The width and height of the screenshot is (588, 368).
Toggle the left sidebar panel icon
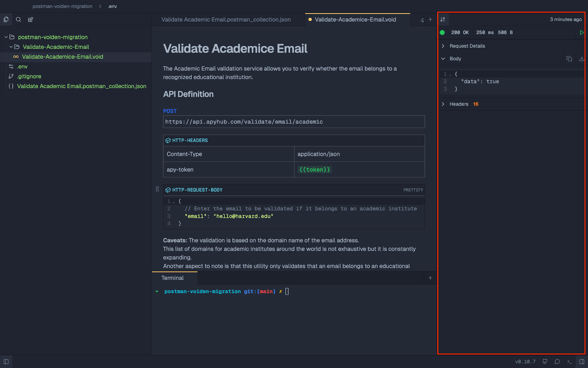click(6, 361)
